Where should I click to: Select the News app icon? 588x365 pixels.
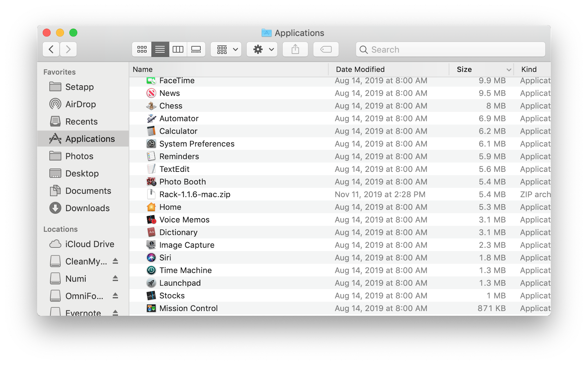[151, 93]
